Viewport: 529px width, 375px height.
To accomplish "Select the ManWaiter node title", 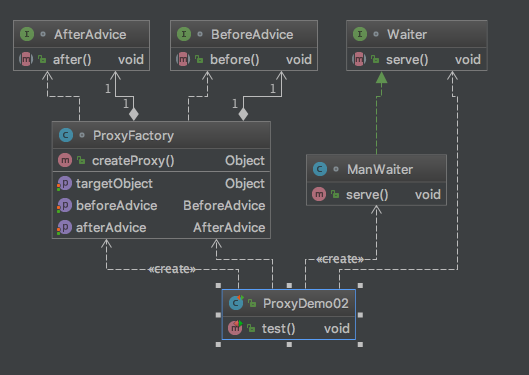I will (x=380, y=169).
